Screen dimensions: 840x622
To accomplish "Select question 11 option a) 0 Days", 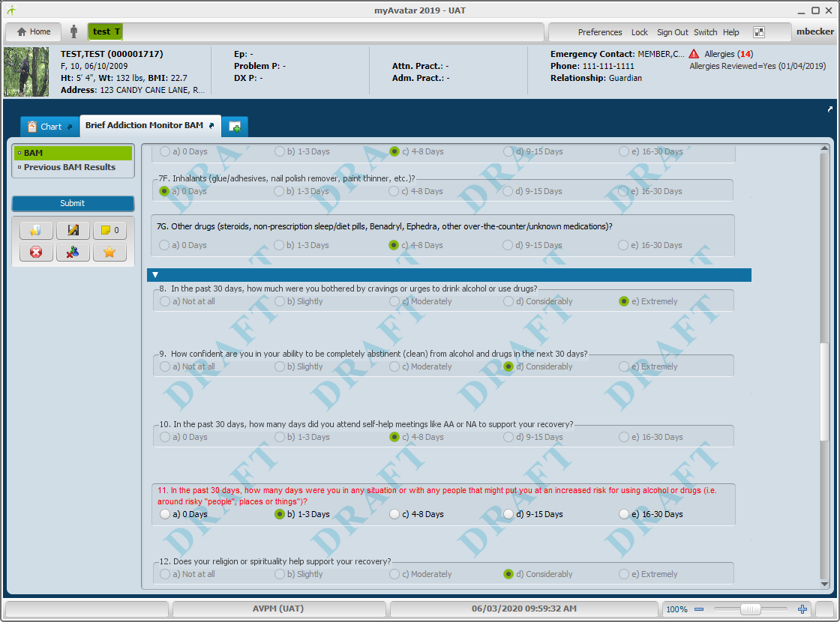I will pyautogui.click(x=165, y=514).
